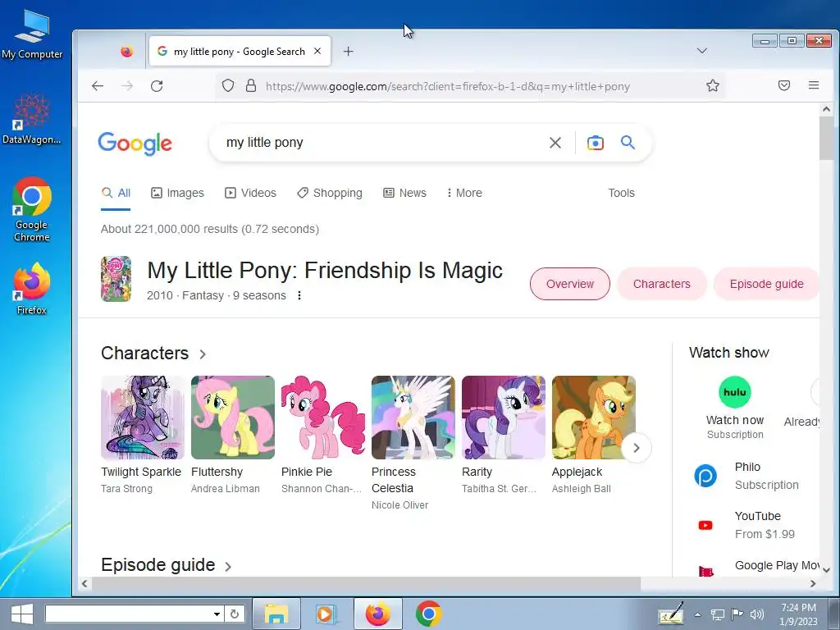
Task: Click the magnifier search button
Action: point(628,142)
